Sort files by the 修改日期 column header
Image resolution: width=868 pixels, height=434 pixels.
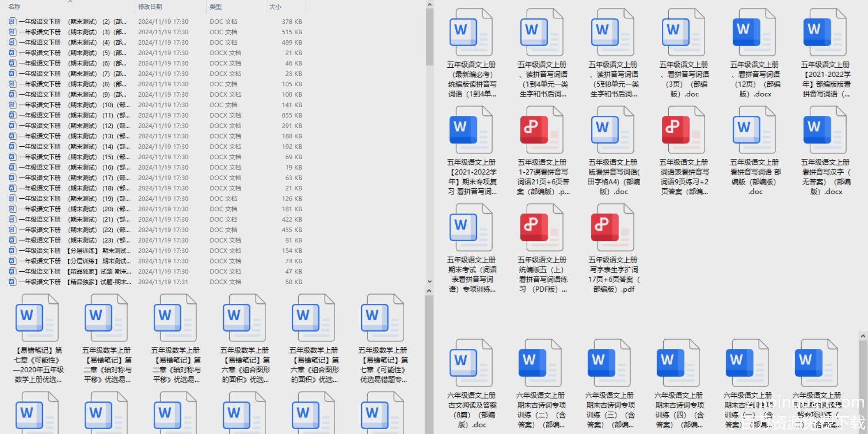click(150, 7)
